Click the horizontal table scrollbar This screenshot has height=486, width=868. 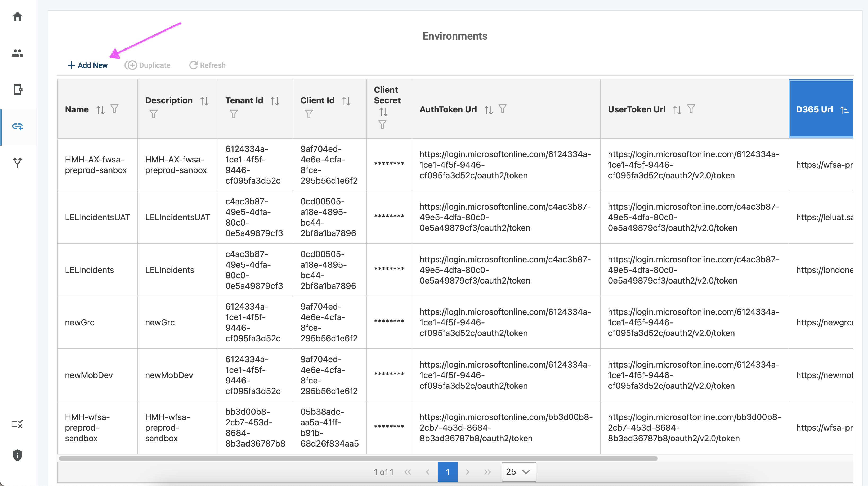coord(358,458)
